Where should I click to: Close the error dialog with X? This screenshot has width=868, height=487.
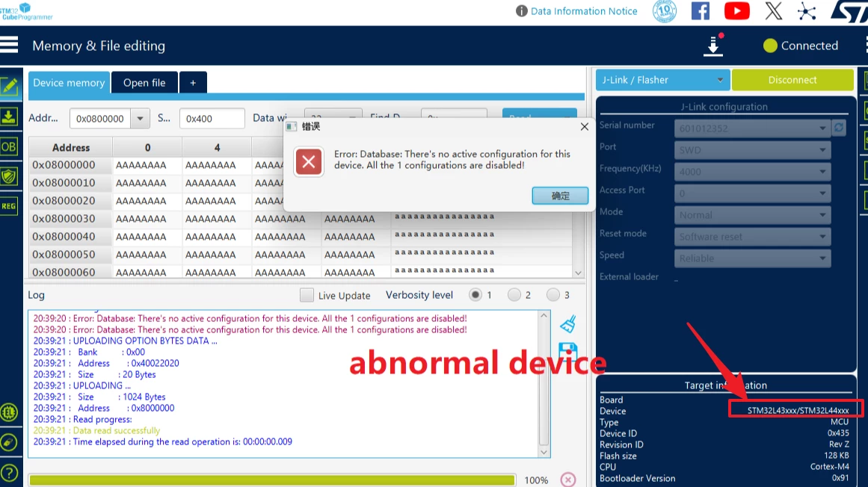[x=584, y=126]
